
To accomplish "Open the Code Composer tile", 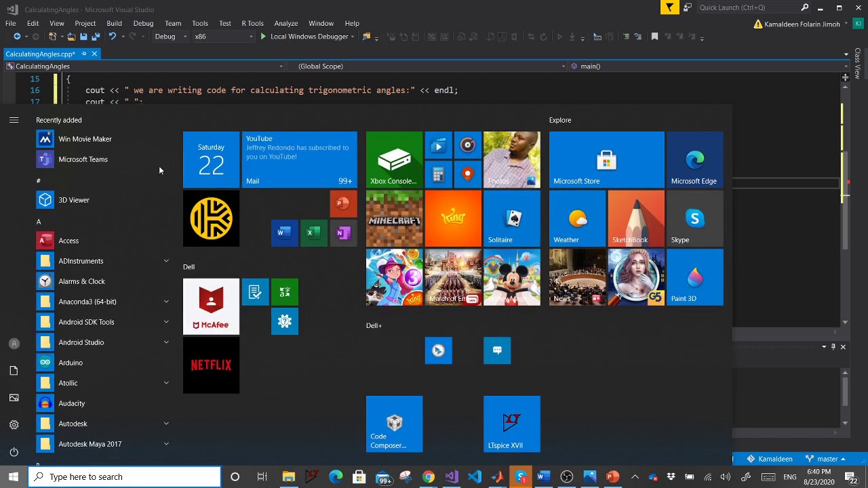I will coord(394,424).
